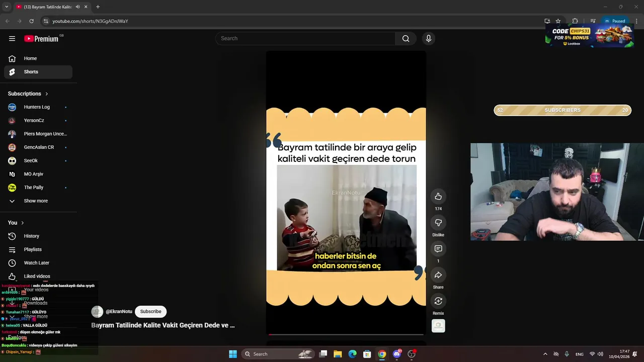Expand the You section chevron

(22, 223)
